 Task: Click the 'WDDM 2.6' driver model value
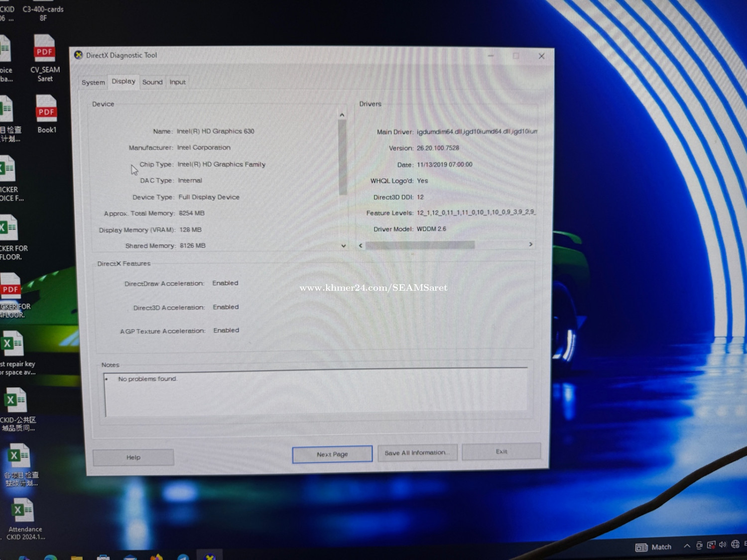431,229
